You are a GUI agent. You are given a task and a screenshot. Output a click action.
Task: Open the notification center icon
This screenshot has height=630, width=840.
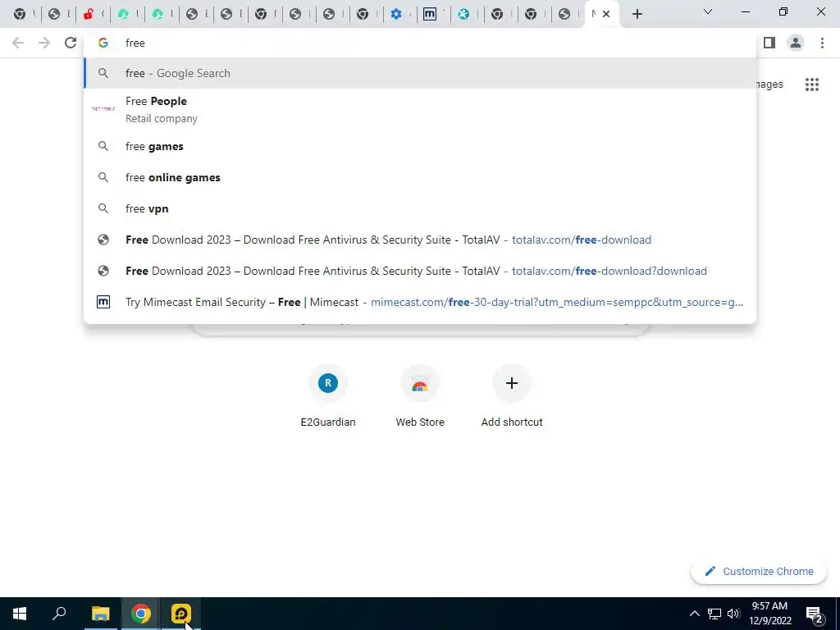tap(815, 614)
